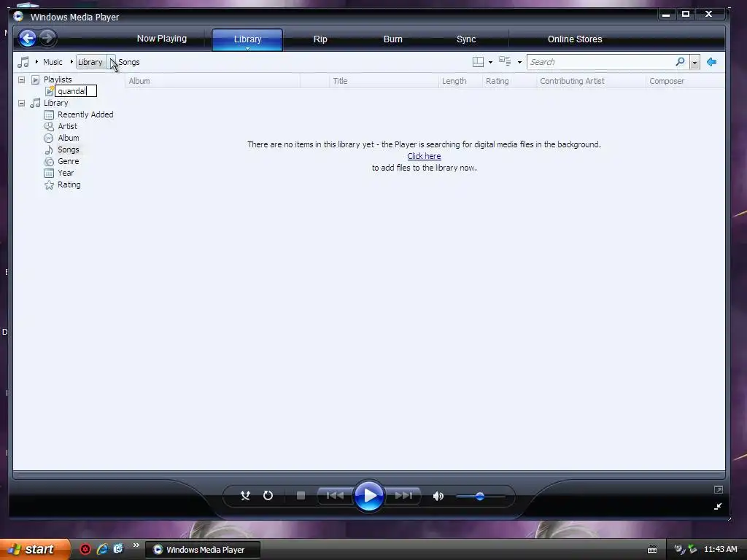This screenshot has height=560, width=747.
Task: Click the music note category icon
Action: point(23,62)
